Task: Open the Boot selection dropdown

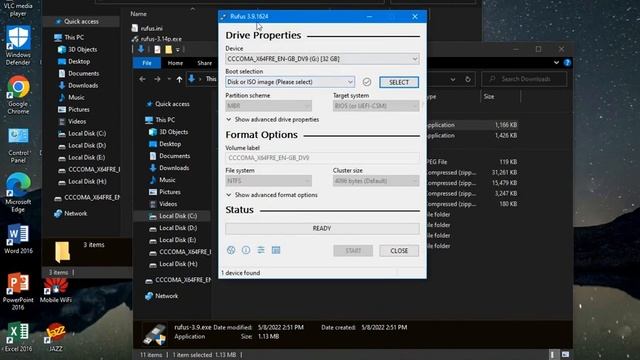Action: (290, 82)
